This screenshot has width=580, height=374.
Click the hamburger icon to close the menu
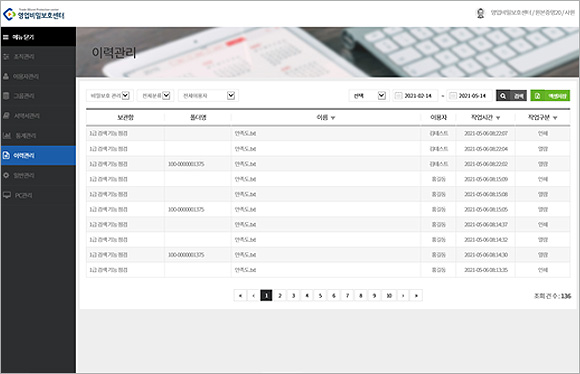(6, 37)
